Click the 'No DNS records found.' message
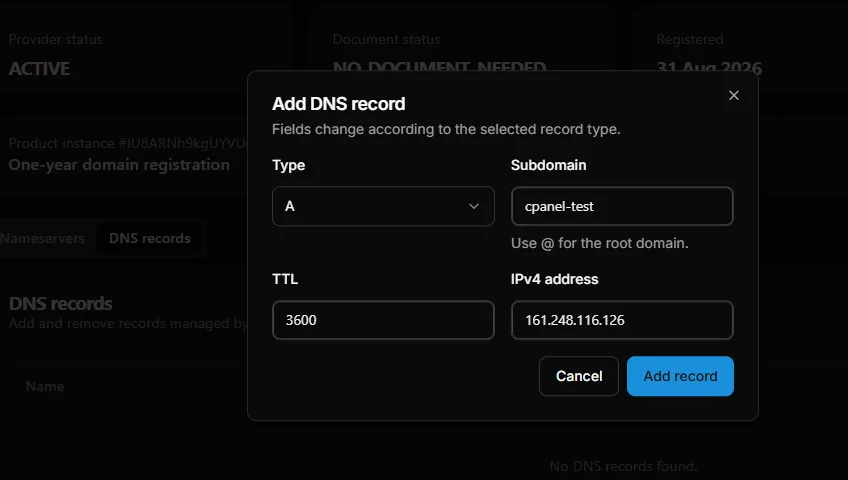 (x=623, y=466)
